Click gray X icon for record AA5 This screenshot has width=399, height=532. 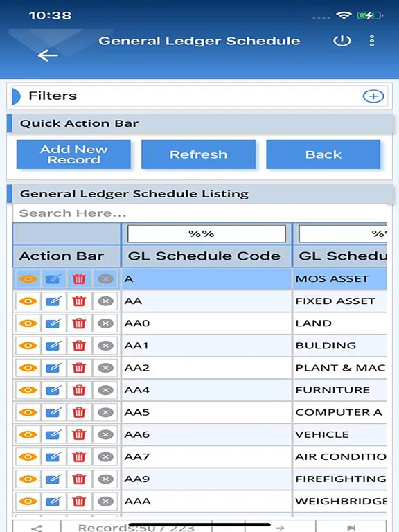[105, 412]
